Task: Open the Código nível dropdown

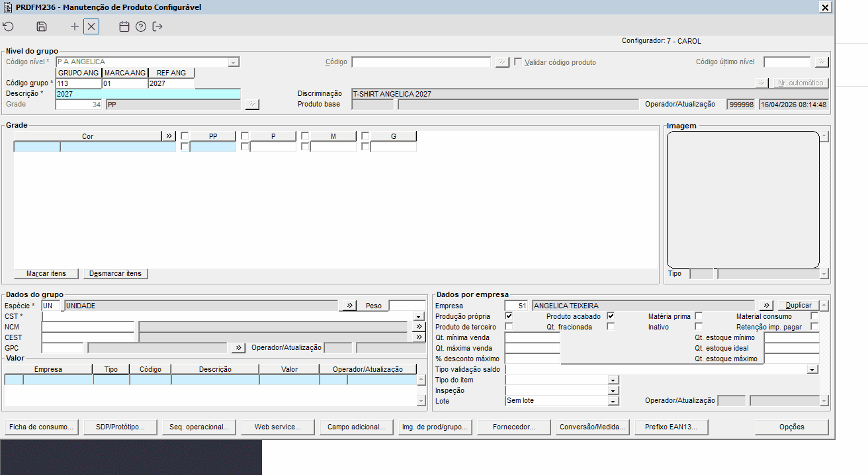Action: [234, 62]
